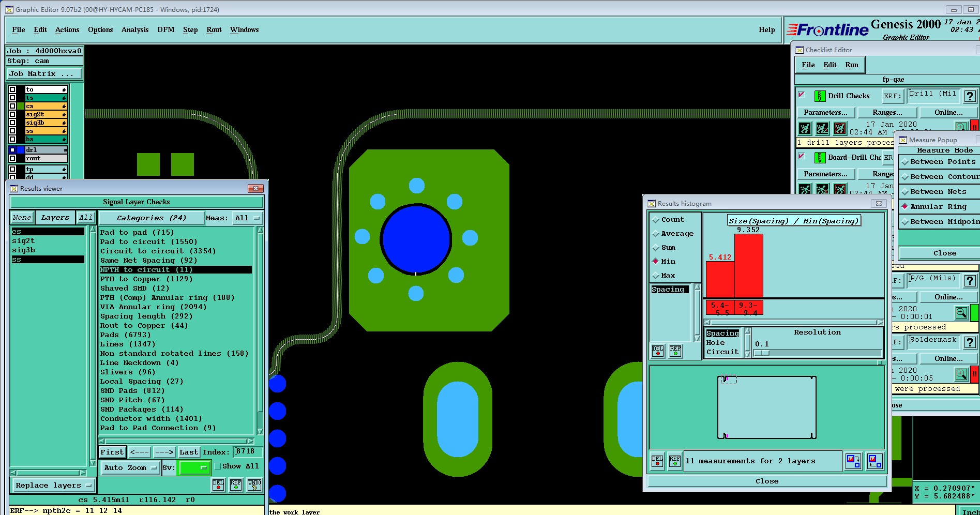Click UNDO icon in Results viewer
This screenshot has width=980, height=515.
point(254,485)
